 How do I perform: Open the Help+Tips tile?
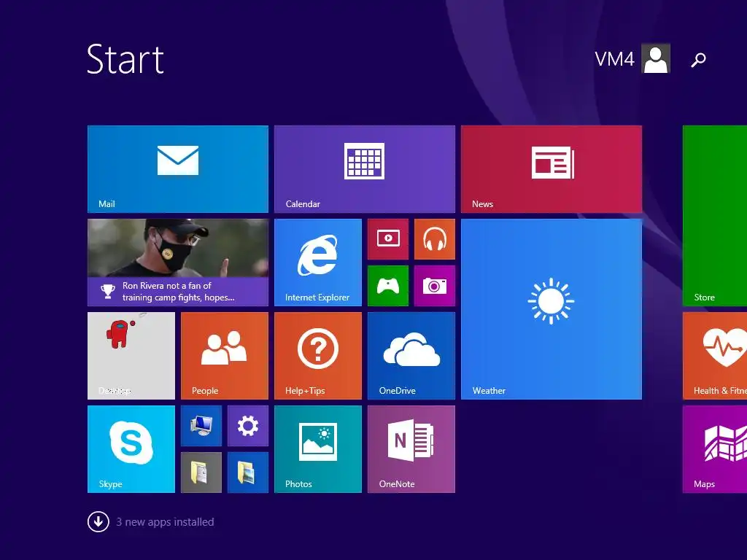pos(318,356)
